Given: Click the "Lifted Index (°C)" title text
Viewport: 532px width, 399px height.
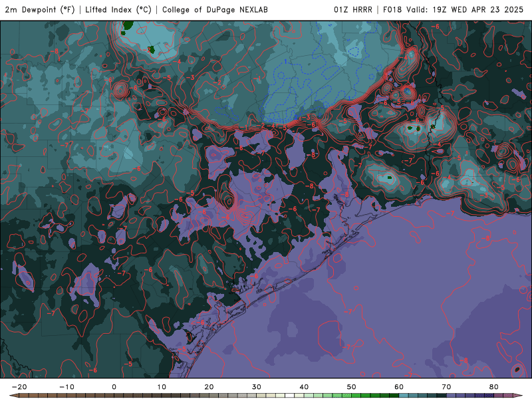Looking at the screenshot, I should pos(118,10).
